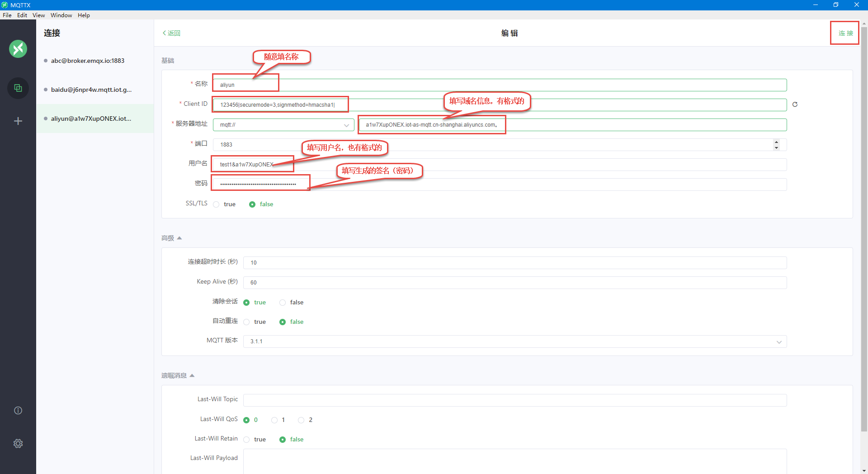Set 清除会话 clean session to true

coord(255,303)
